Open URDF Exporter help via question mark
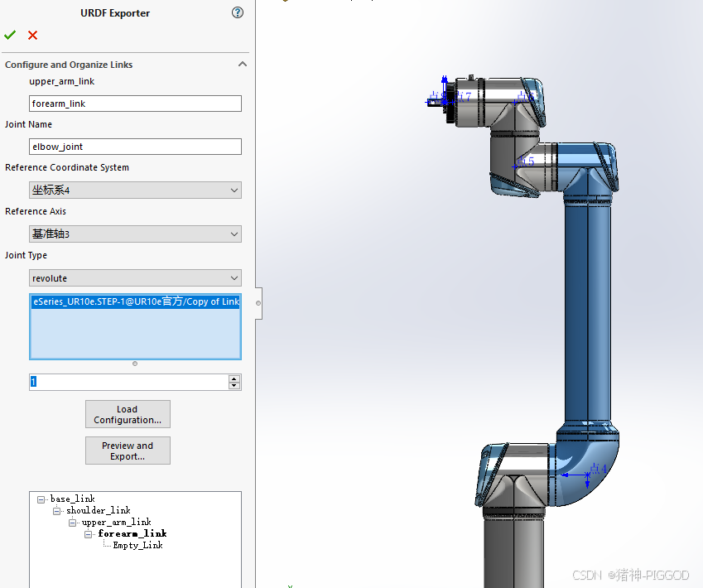 point(238,12)
